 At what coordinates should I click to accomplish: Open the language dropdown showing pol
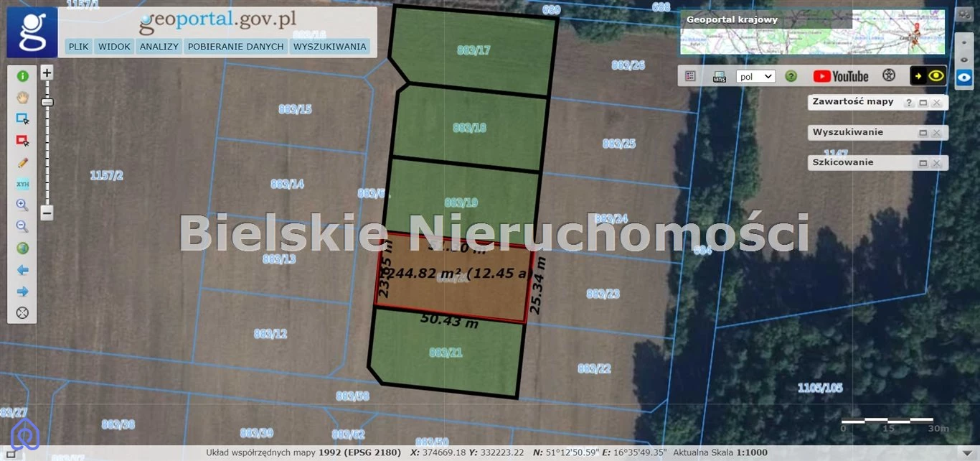coord(755,76)
